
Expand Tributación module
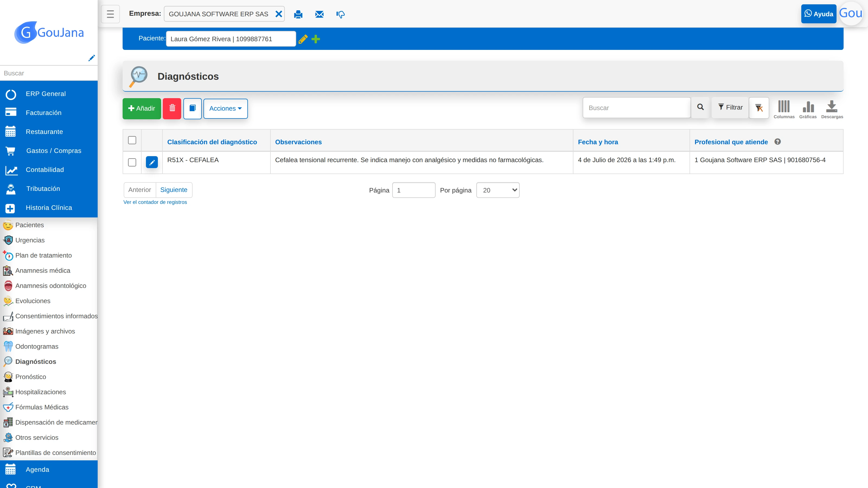(49, 189)
